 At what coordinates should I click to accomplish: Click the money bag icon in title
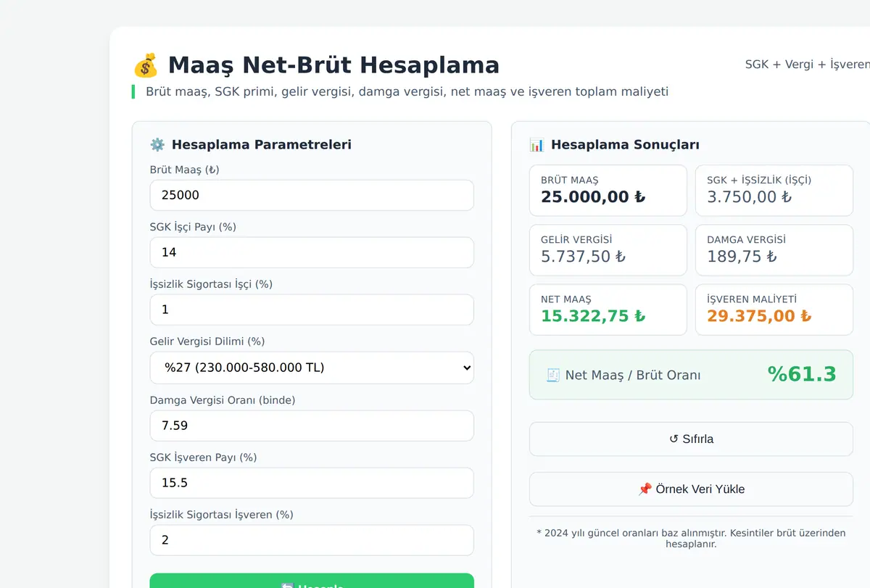(146, 65)
